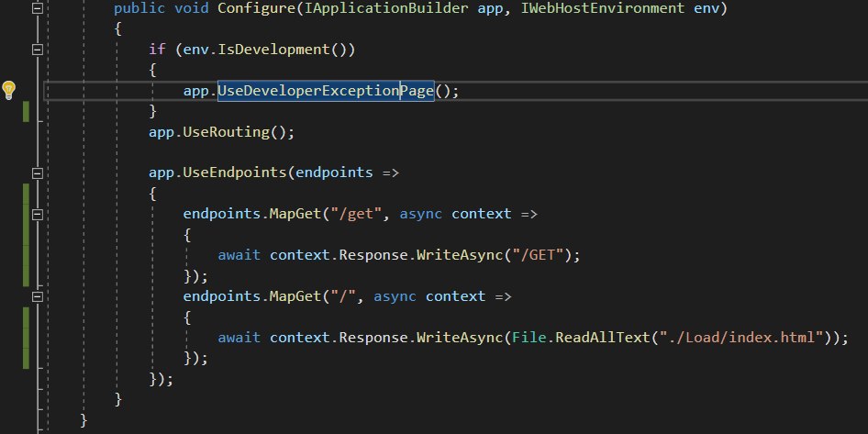The image size is (868, 434).
Task: Click the IsDevelopment method call
Action: click(x=274, y=50)
